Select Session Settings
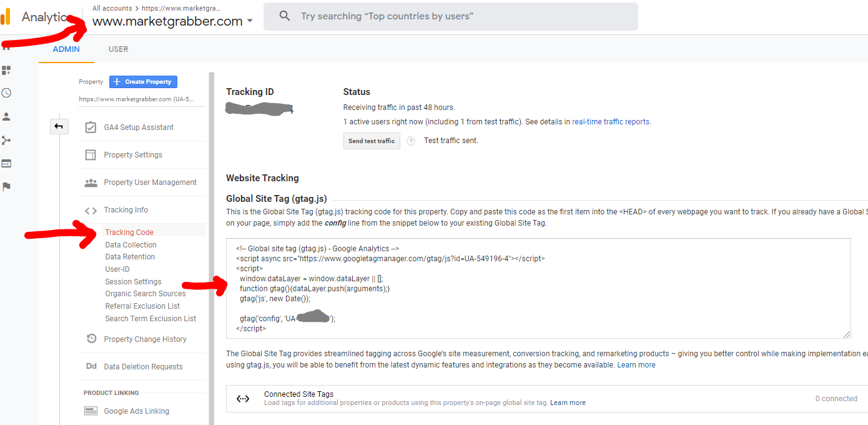 point(133,282)
